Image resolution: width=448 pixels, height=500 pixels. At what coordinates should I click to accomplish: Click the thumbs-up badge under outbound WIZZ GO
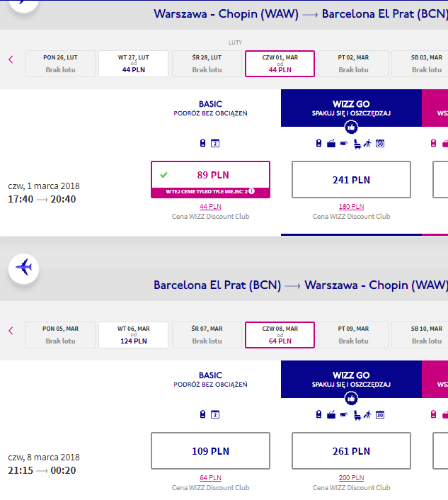tap(351, 127)
